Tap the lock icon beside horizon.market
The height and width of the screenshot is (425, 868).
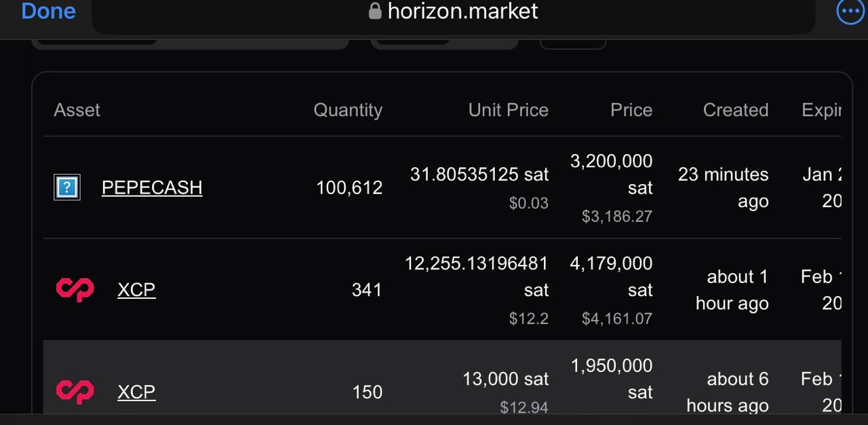coord(375,11)
